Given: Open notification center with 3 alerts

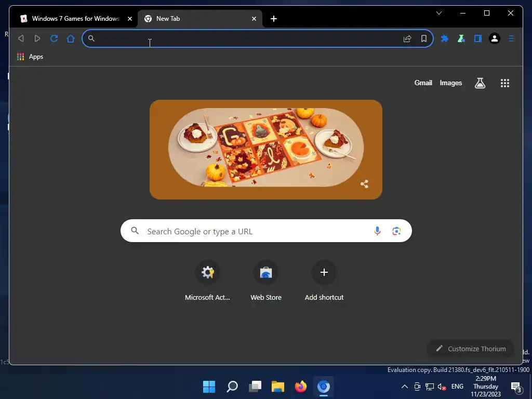Looking at the screenshot, I should 516,387.
